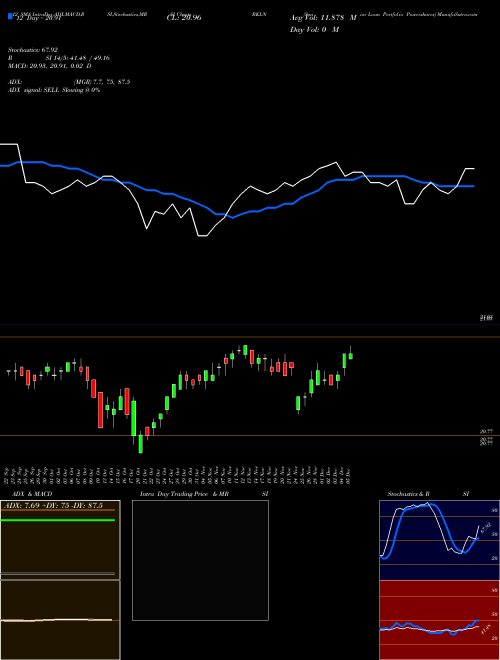Viewport: 500px width, 660px height.
Task: Select the '12 Day = 20.91' legend text
Action: click(39, 18)
